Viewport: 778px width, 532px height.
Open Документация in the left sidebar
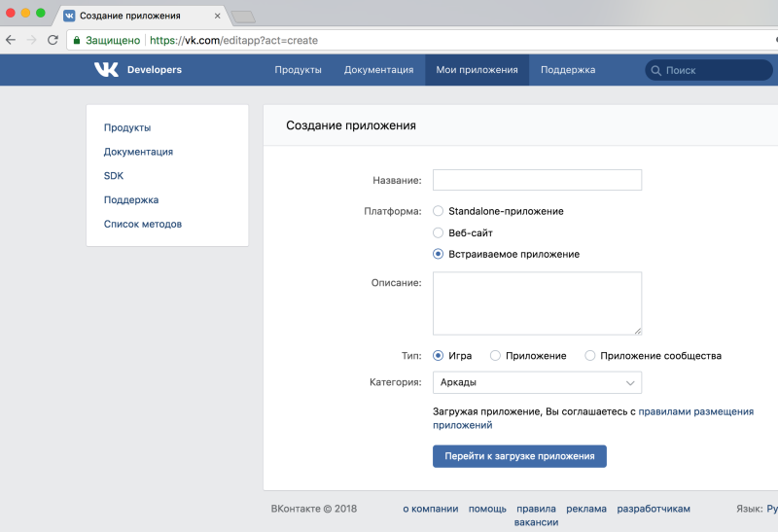(x=138, y=152)
